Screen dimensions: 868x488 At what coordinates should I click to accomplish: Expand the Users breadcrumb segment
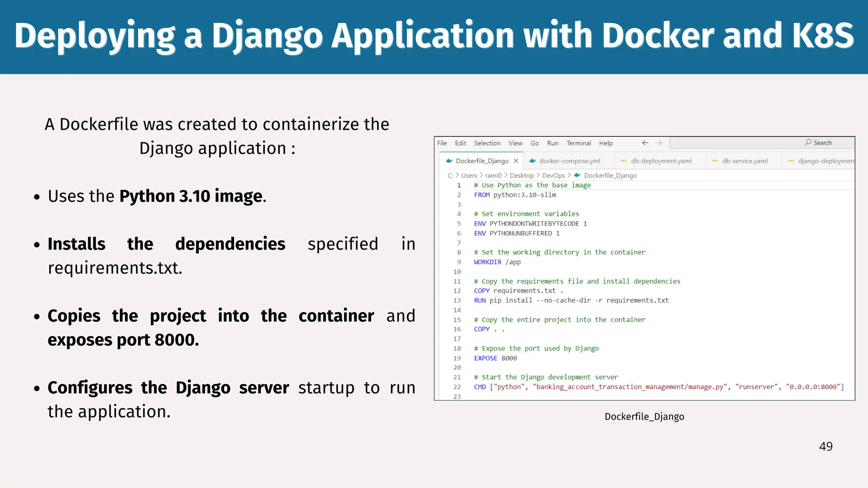pos(469,175)
